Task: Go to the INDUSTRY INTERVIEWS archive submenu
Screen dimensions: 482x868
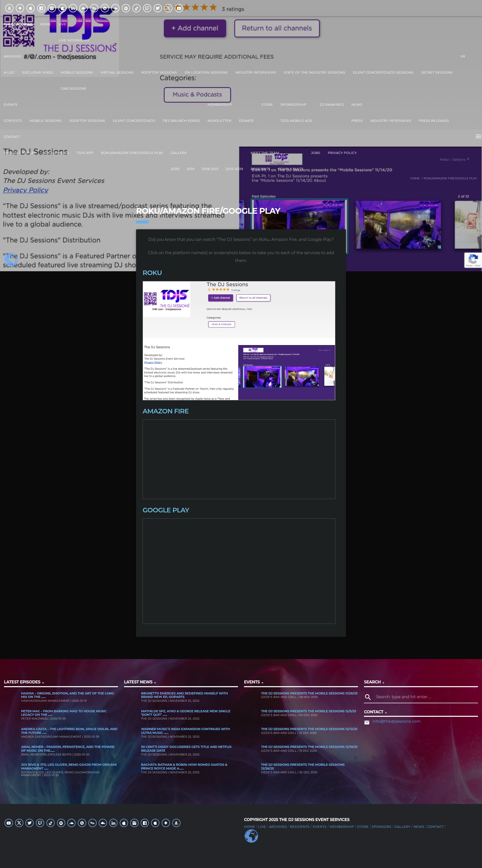Action: (255, 72)
